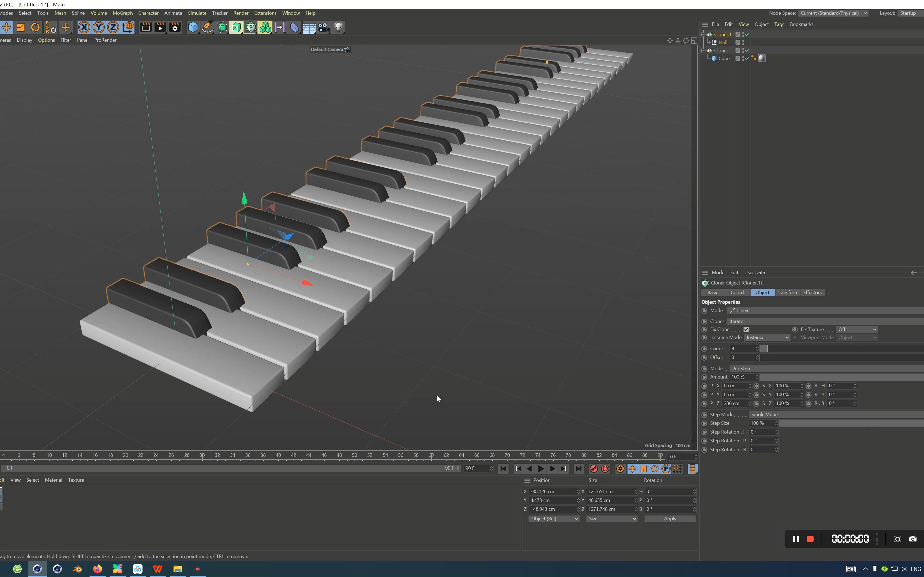Open the Instance Mode dropdown
The height and width of the screenshot is (577, 924).
[767, 337]
